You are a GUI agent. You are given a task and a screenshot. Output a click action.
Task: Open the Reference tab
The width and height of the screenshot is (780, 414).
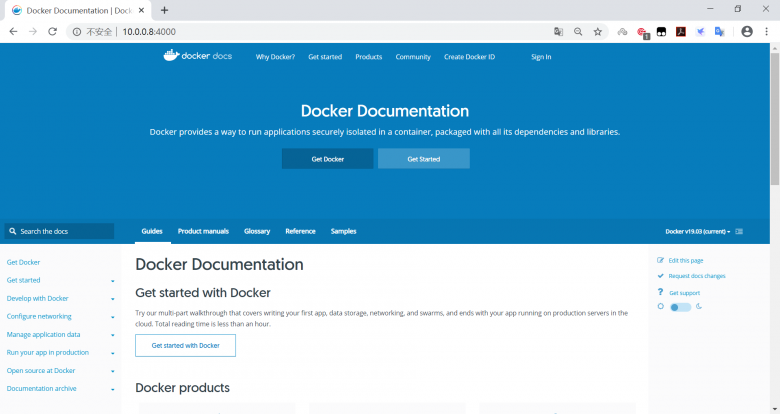coord(300,231)
